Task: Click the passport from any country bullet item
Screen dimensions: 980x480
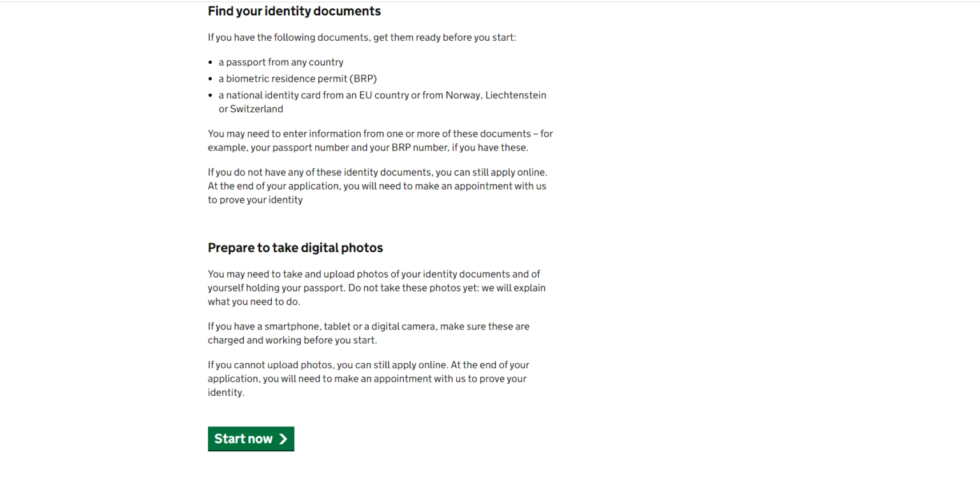Action: (x=281, y=62)
